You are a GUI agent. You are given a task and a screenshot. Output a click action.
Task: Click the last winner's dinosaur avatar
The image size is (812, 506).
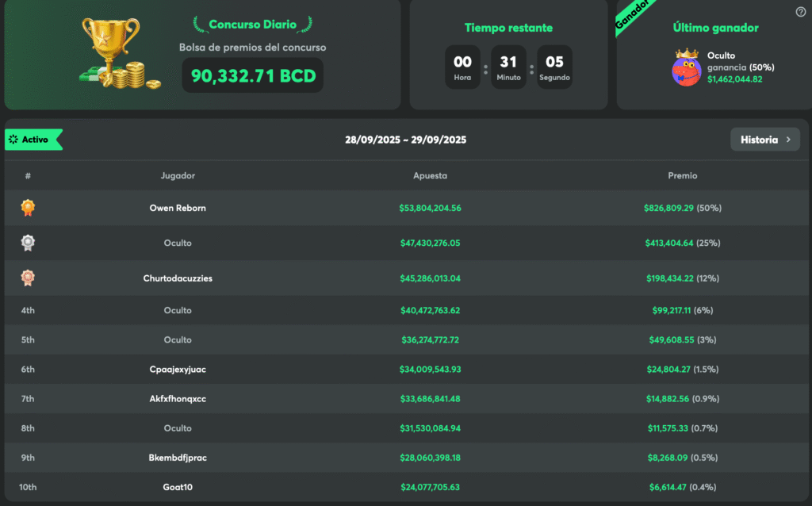pos(687,67)
